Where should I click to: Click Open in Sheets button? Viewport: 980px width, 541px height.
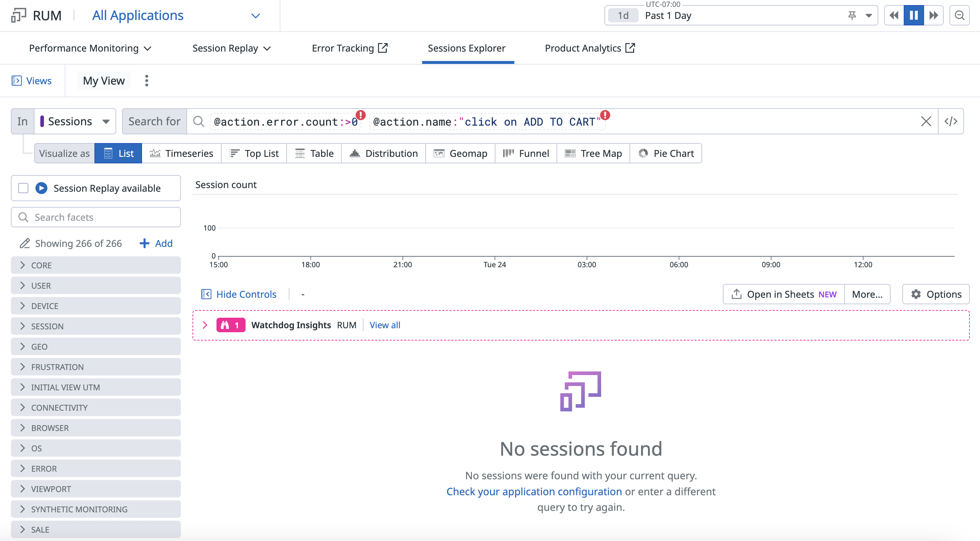pos(783,294)
